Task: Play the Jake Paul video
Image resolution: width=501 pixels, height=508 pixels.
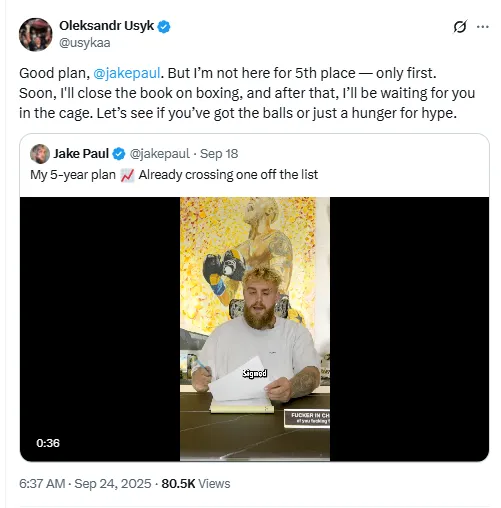Action: (x=255, y=329)
